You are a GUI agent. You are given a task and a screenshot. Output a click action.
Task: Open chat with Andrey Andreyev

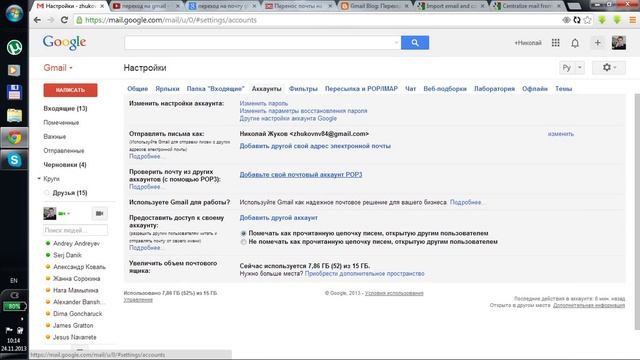point(76,244)
